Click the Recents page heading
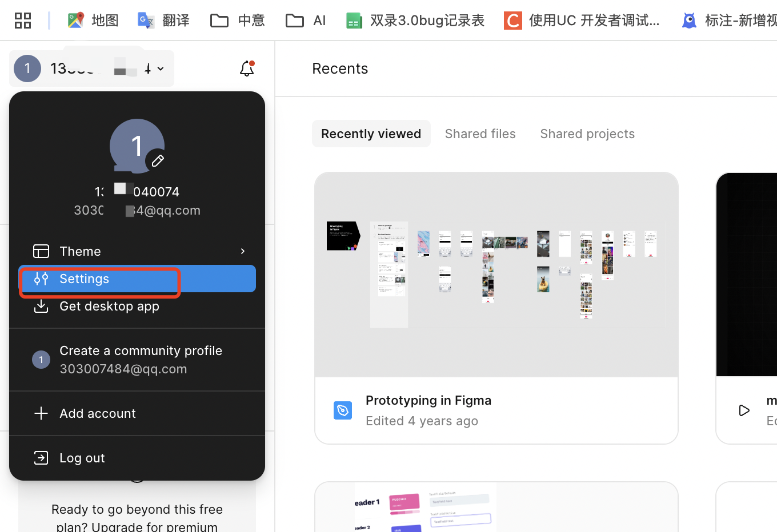 pyautogui.click(x=340, y=68)
